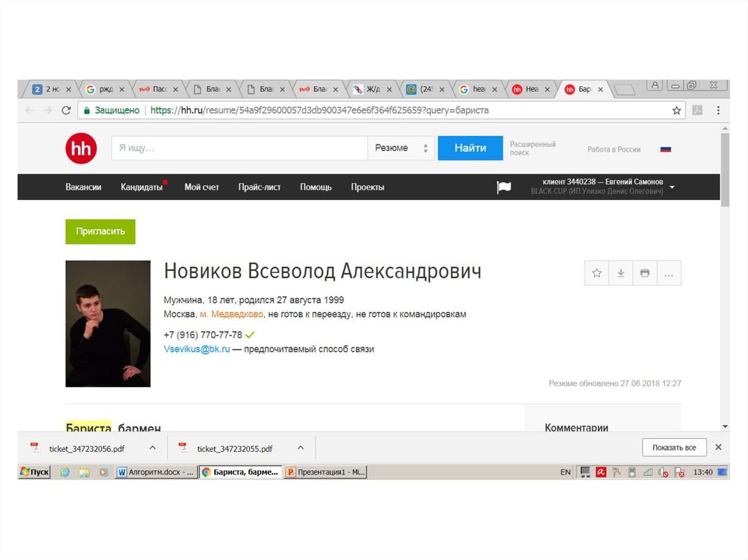Download the resume via arrow icon
The image size is (748, 560).
coord(621,273)
